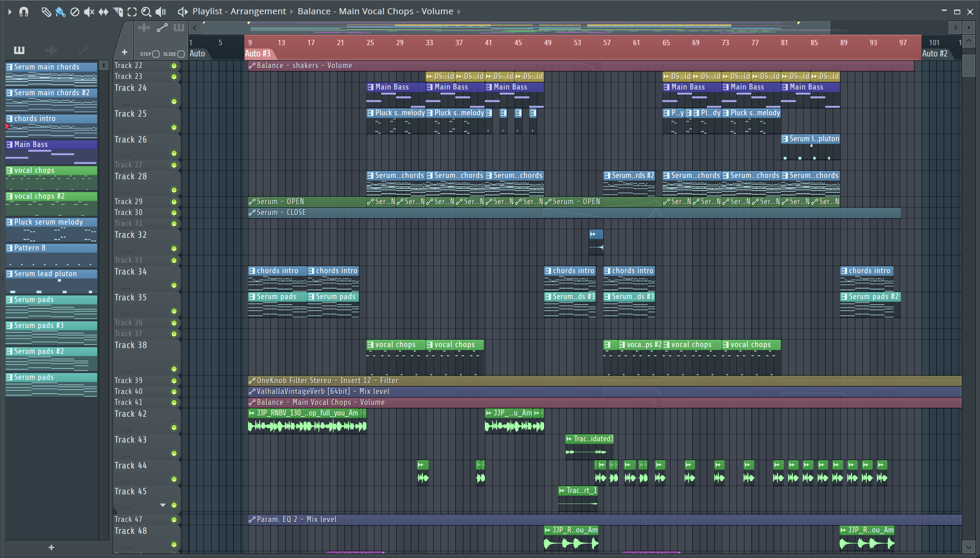
Task: Select the Delete tool
Action: [75, 12]
